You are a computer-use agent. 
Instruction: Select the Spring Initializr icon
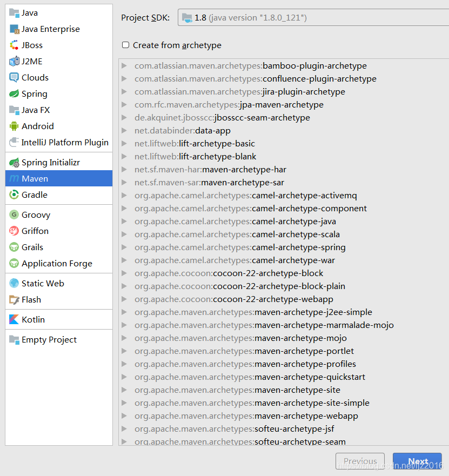pos(14,163)
